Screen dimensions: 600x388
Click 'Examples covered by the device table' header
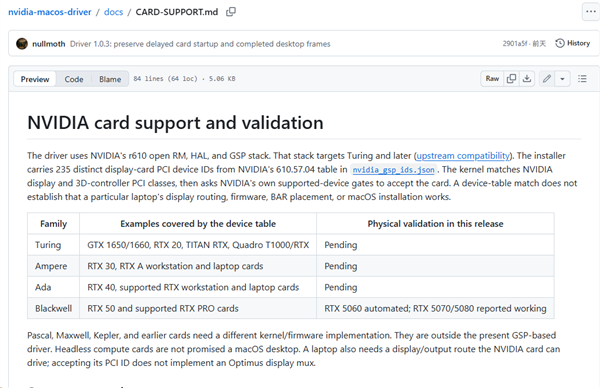[198, 223]
